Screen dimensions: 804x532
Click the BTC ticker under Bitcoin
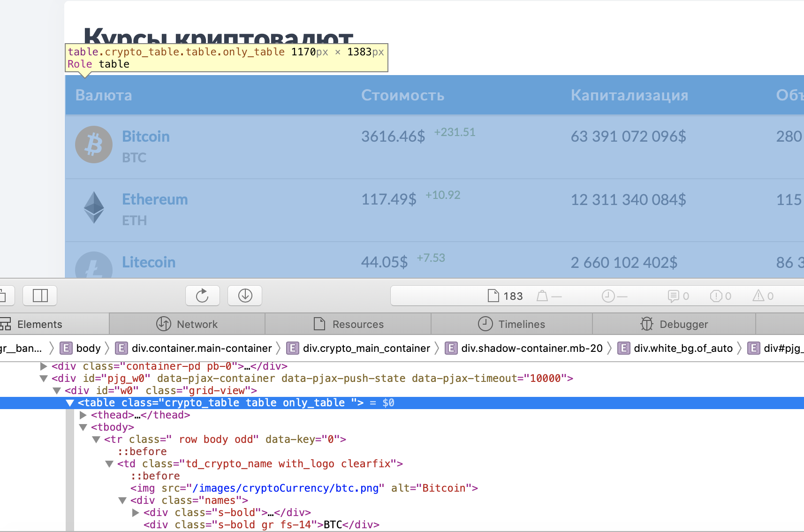pyautogui.click(x=134, y=158)
